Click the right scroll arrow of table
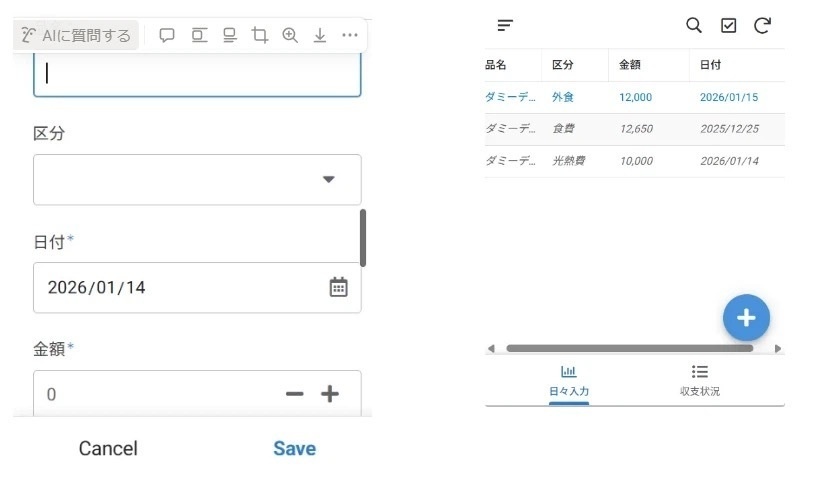The height and width of the screenshot is (481, 831). coord(777,349)
